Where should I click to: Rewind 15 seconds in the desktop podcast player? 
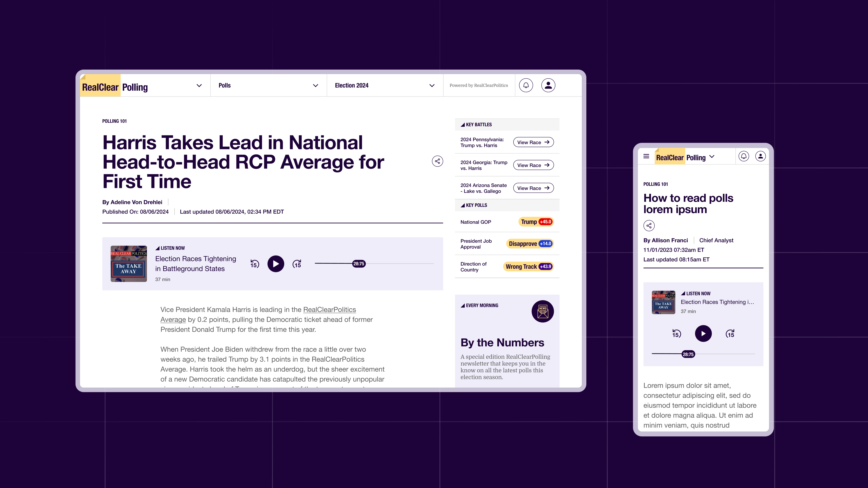coord(255,264)
